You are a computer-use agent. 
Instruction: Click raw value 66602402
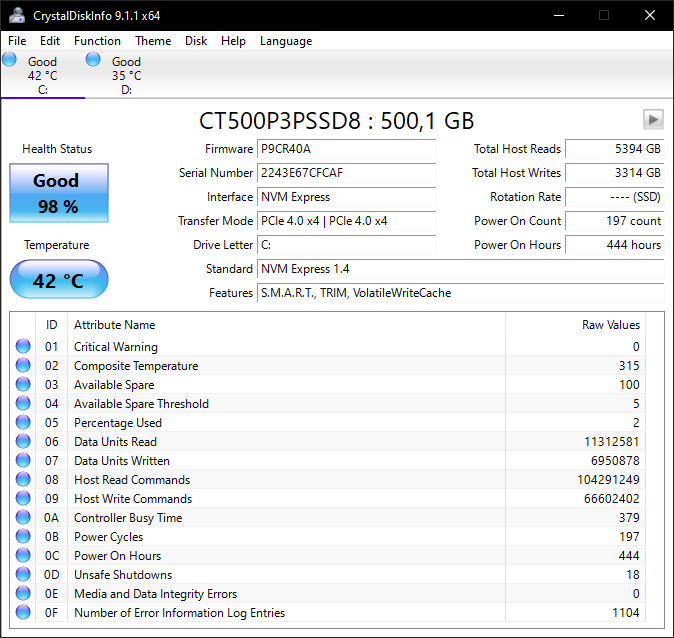tap(612, 499)
